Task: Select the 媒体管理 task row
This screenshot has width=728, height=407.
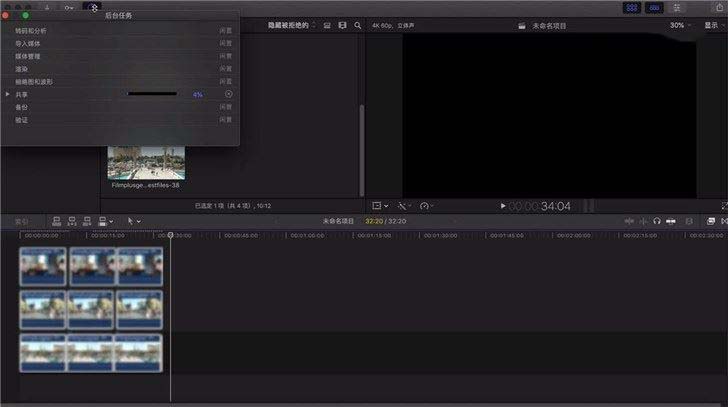Action: (120, 56)
